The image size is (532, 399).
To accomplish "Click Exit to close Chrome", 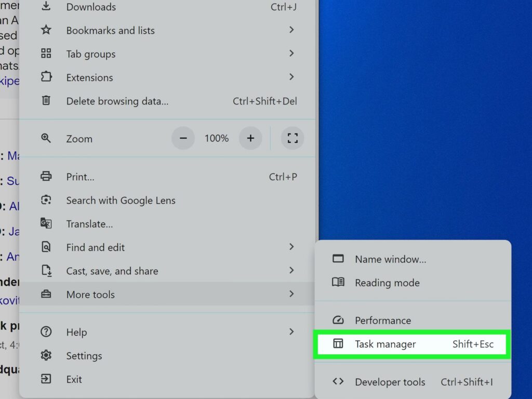I will click(x=74, y=379).
